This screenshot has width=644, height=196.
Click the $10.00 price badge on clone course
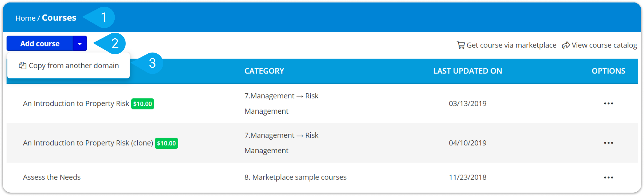166,143
